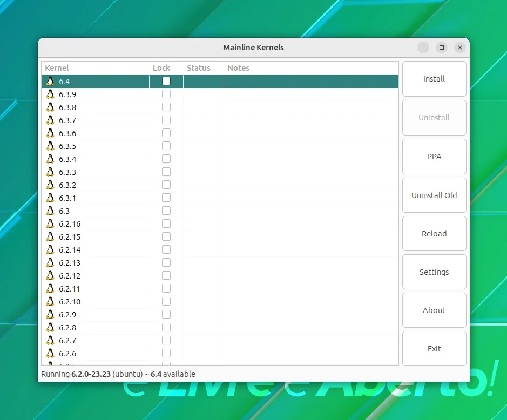Show the About dialog
Image resolution: width=507 pixels, height=420 pixels.
coord(434,310)
